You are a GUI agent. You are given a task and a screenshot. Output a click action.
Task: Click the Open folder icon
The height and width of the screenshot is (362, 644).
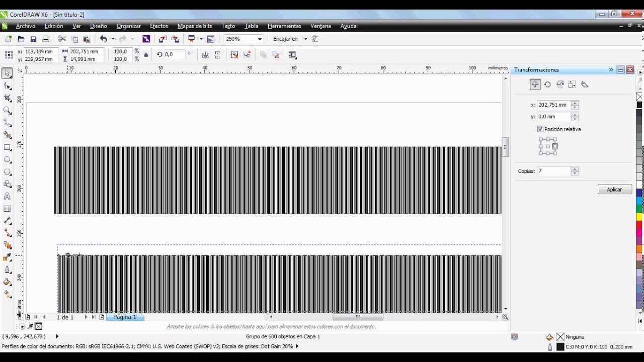coord(21,39)
